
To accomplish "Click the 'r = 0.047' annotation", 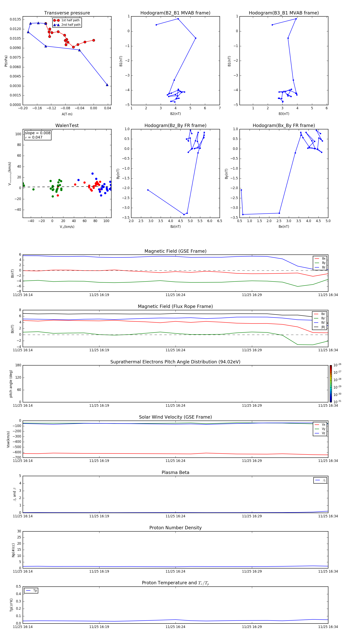I will [34, 137].
